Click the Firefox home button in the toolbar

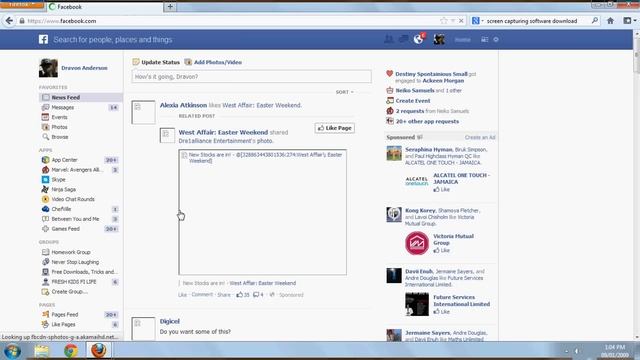pyautogui.click(x=611, y=21)
